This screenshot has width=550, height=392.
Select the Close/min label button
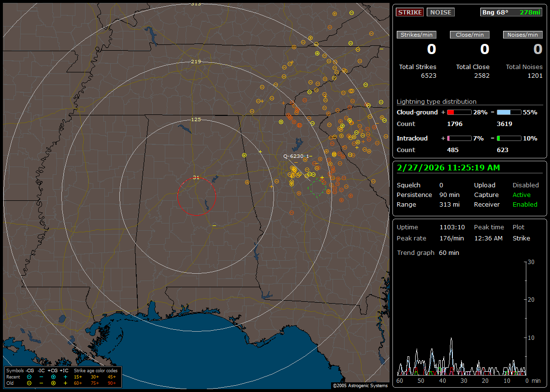click(x=470, y=35)
